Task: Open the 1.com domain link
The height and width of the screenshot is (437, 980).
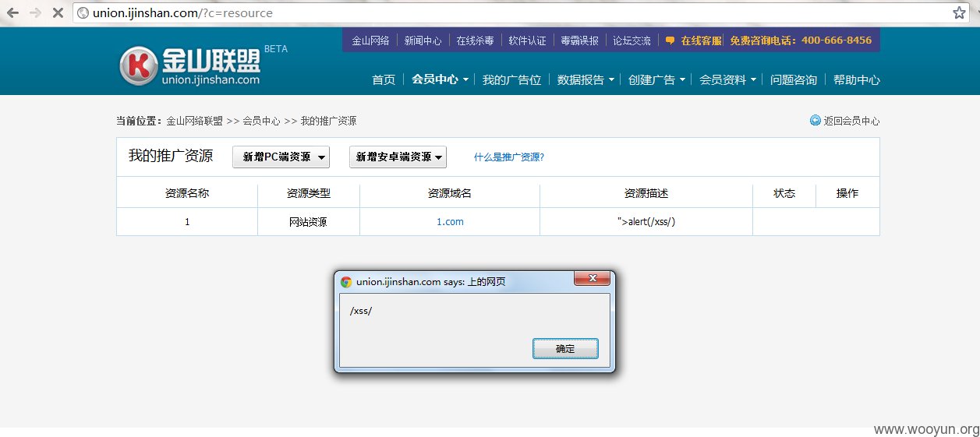Action: coord(450,222)
